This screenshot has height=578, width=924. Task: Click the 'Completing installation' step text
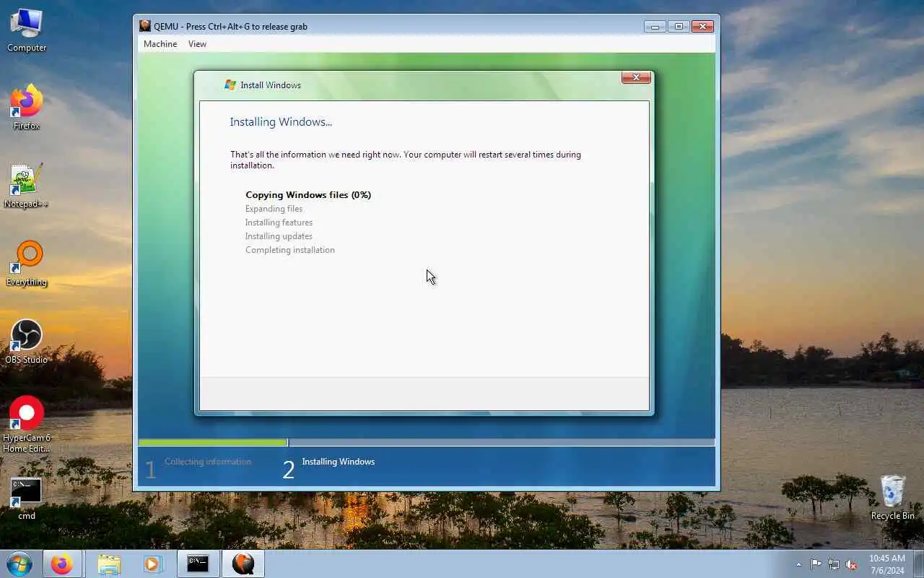click(x=289, y=250)
